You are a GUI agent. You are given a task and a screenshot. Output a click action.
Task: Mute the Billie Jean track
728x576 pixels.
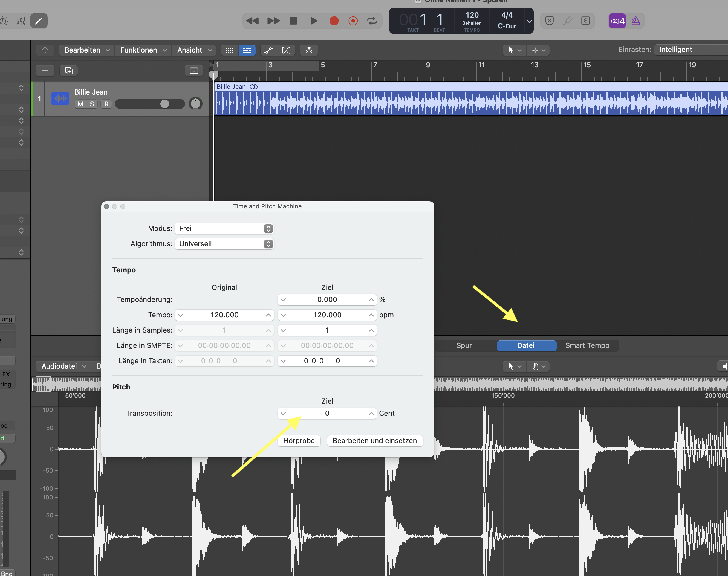(x=80, y=104)
